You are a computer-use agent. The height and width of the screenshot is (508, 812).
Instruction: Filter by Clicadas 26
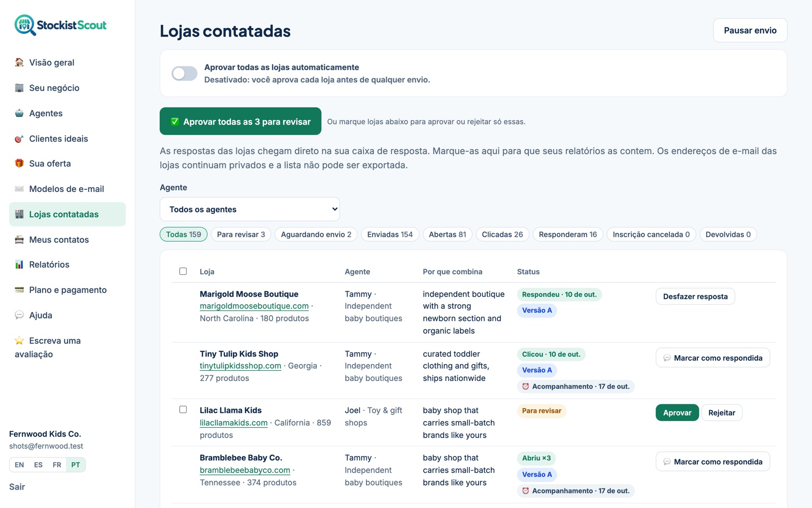pos(502,234)
